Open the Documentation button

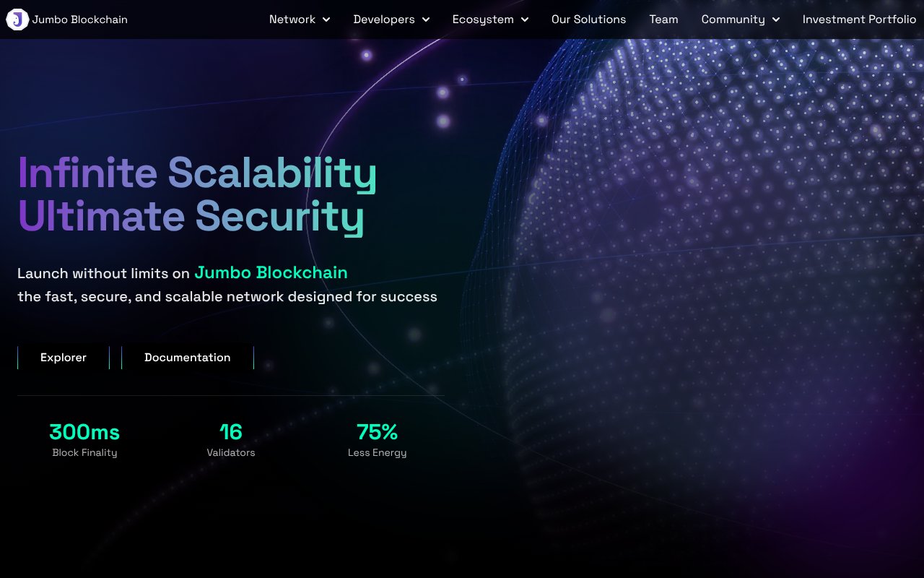point(188,357)
